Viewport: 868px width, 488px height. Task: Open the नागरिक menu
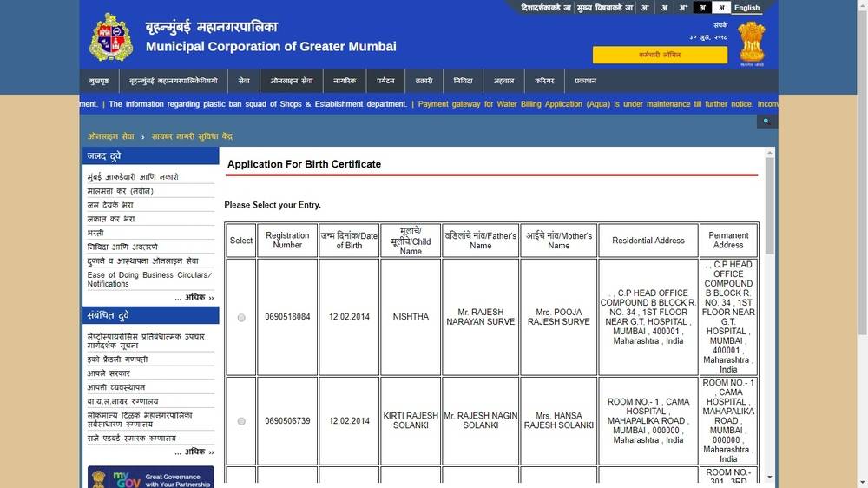click(345, 81)
